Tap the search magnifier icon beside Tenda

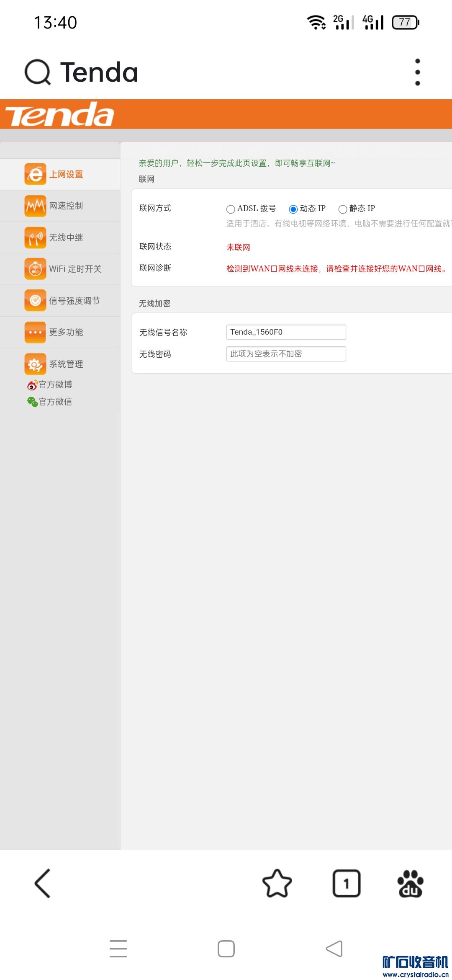(38, 72)
